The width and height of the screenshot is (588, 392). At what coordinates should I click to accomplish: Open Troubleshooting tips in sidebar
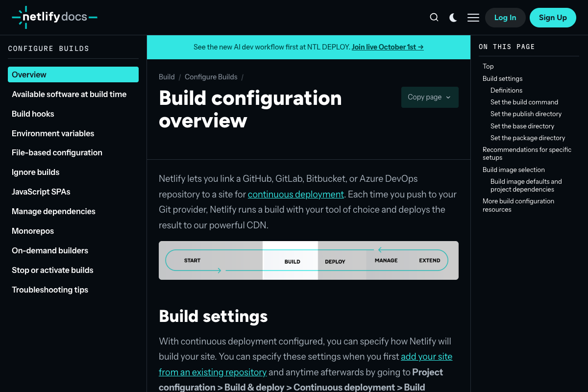(50, 290)
